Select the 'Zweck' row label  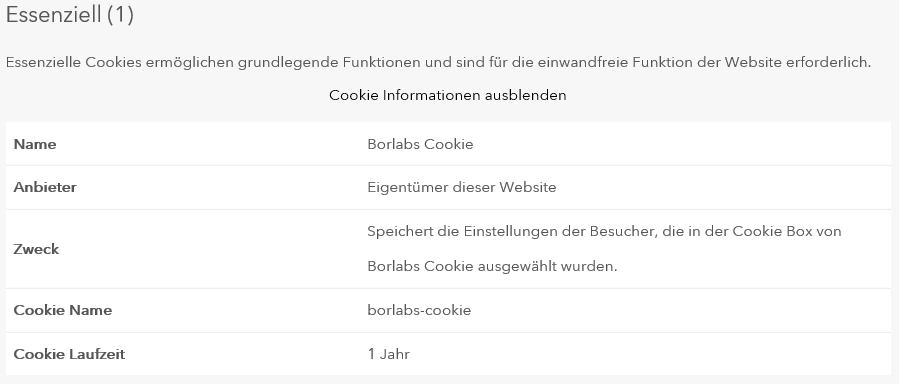[x=36, y=249]
